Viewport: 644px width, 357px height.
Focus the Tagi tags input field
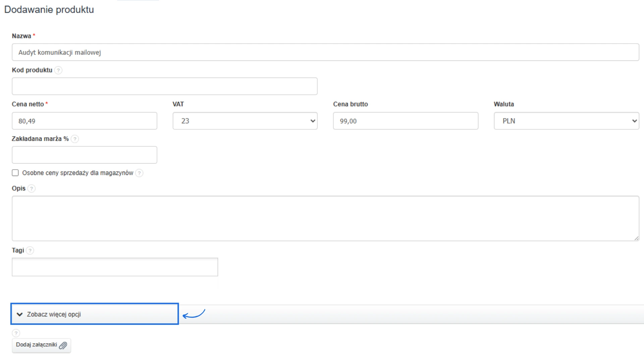115,267
